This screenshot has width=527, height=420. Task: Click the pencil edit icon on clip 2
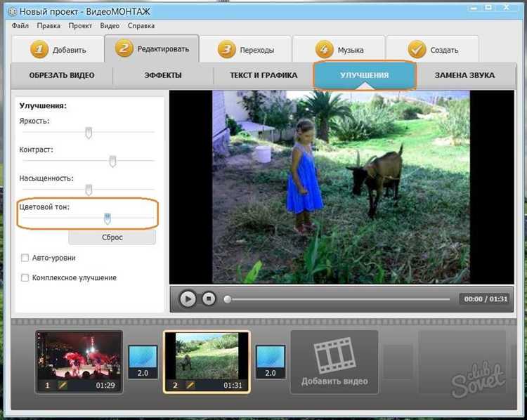click(190, 385)
